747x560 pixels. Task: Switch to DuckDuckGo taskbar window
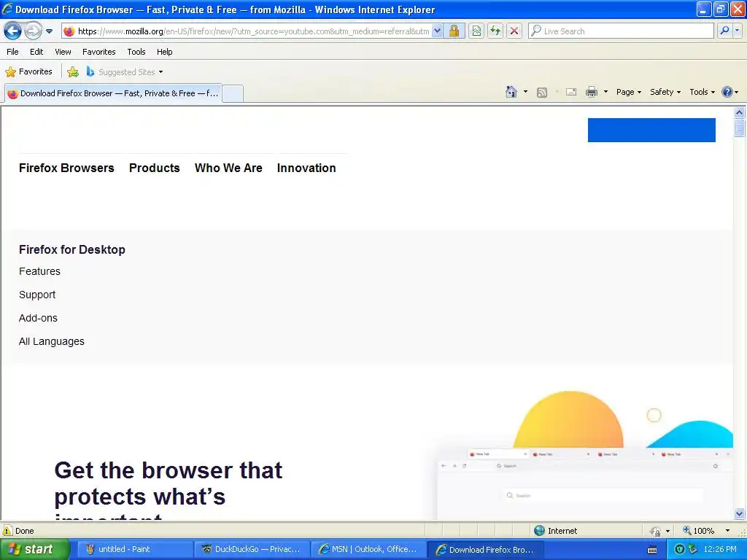point(252,550)
